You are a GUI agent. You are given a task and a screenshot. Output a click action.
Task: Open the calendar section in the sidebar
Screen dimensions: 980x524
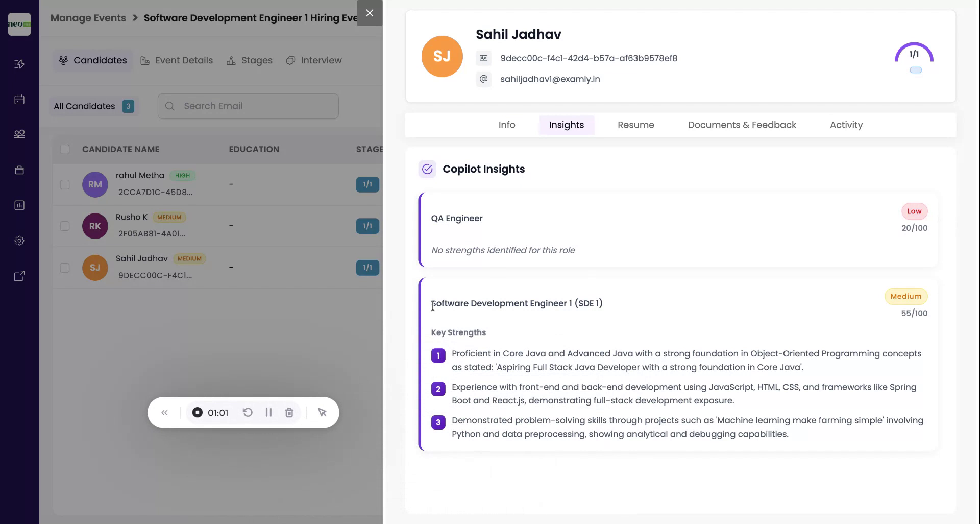(x=19, y=100)
